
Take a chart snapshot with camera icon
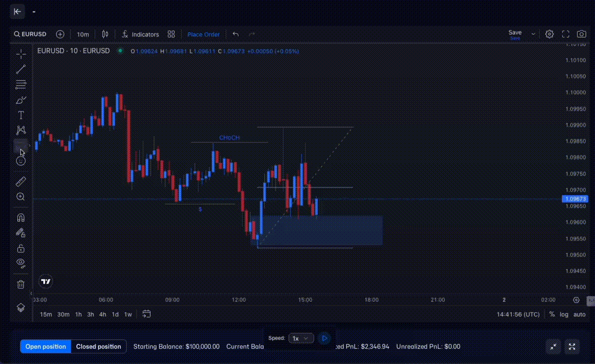tap(582, 34)
